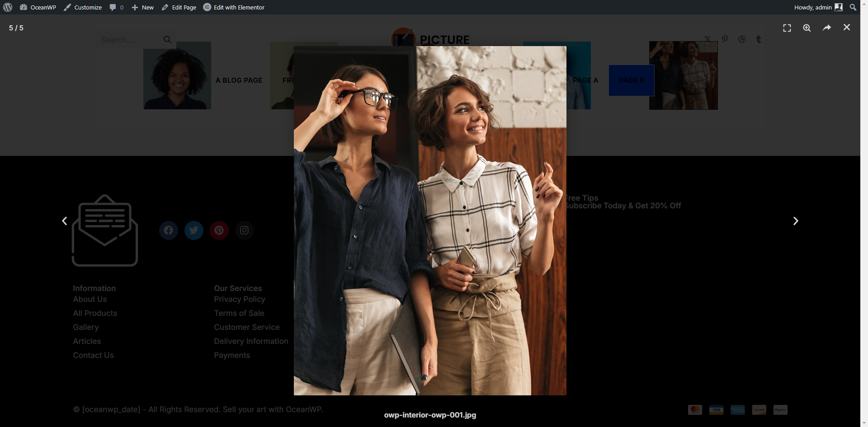Screen dimensions: 868x427
Task: Open the Terms of Sale link
Action: [239, 313]
